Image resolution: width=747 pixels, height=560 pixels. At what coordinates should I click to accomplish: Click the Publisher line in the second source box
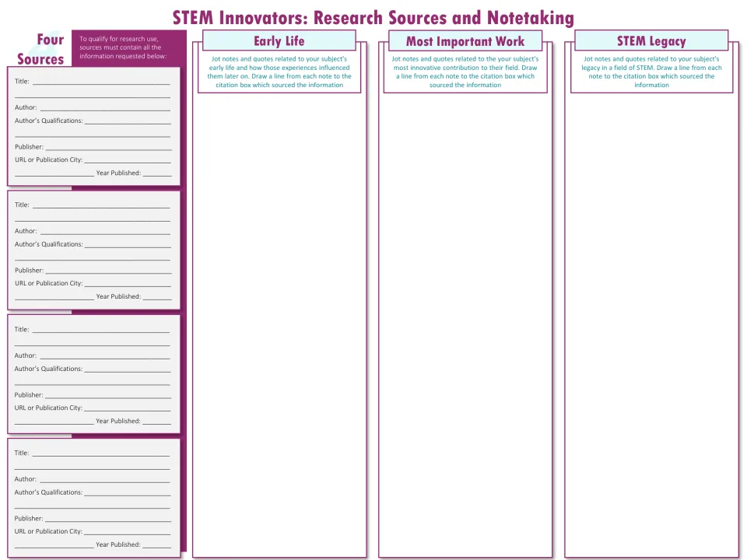(109, 271)
